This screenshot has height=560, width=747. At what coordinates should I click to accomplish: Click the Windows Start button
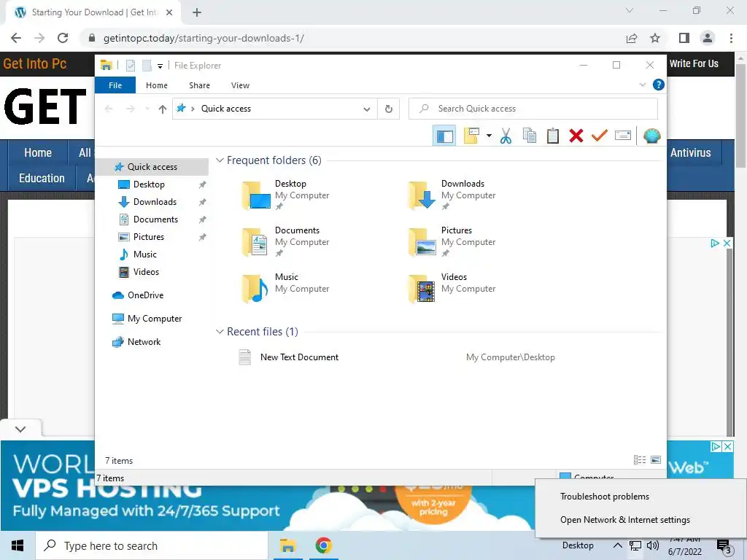[x=18, y=545]
